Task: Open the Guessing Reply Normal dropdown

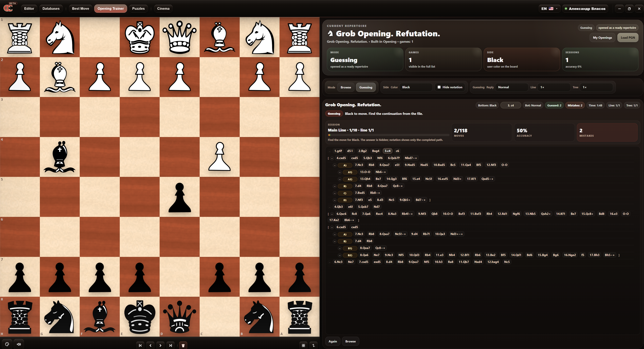Action: 511,87
